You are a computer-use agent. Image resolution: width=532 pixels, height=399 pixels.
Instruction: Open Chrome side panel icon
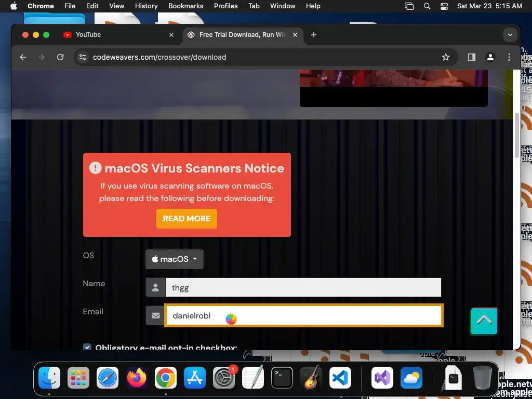pyautogui.click(x=472, y=57)
